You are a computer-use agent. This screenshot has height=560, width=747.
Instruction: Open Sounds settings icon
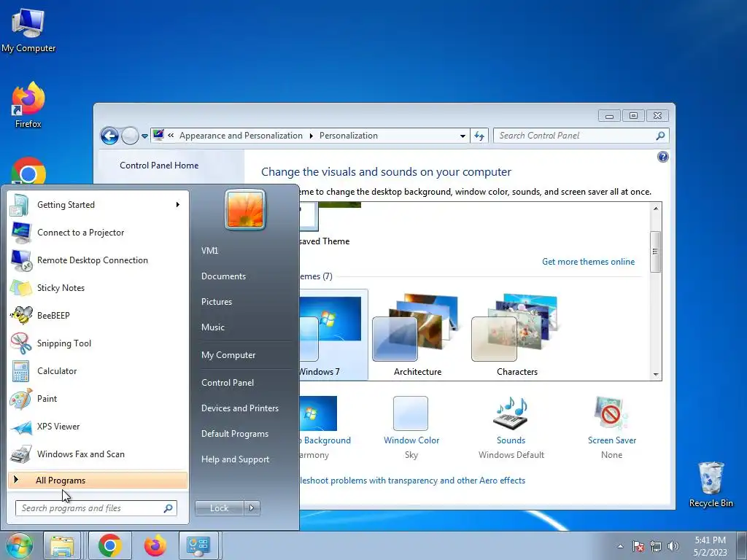point(511,413)
